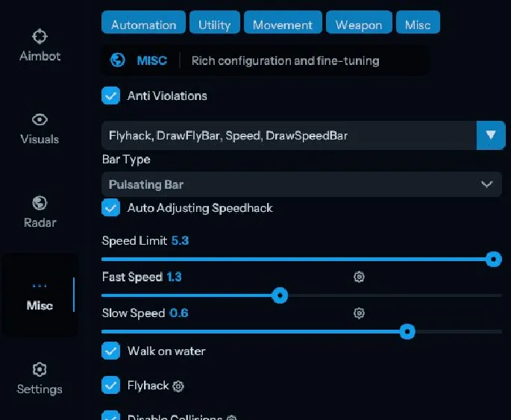This screenshot has width=511, height=420.
Task: Click the three-dots Misc sidebar icon
Action: coord(40,286)
